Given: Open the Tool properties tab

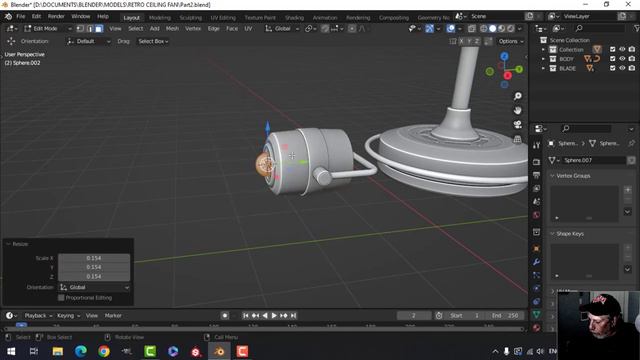Looking at the screenshot, I should coord(536,145).
